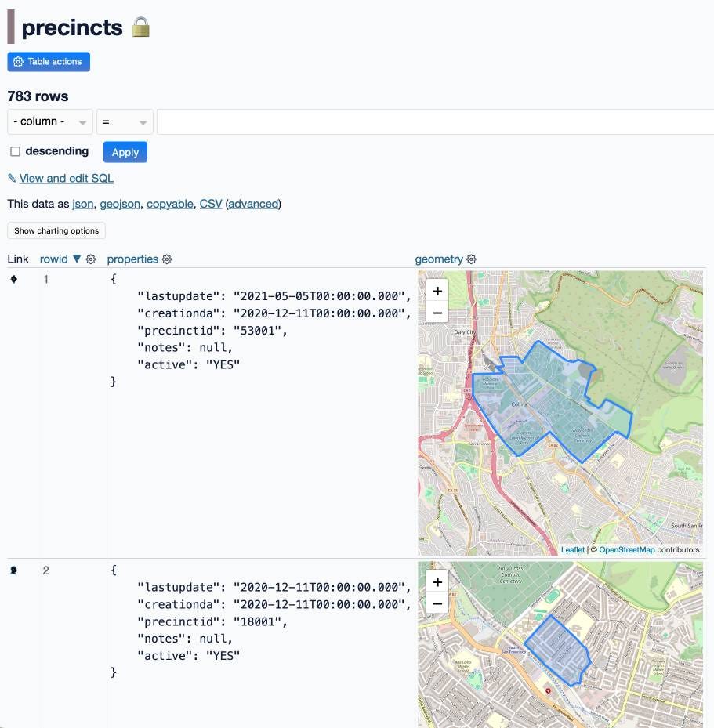The image size is (714, 728).
Task: Zoom in on the row 2 map
Action: 437,582
